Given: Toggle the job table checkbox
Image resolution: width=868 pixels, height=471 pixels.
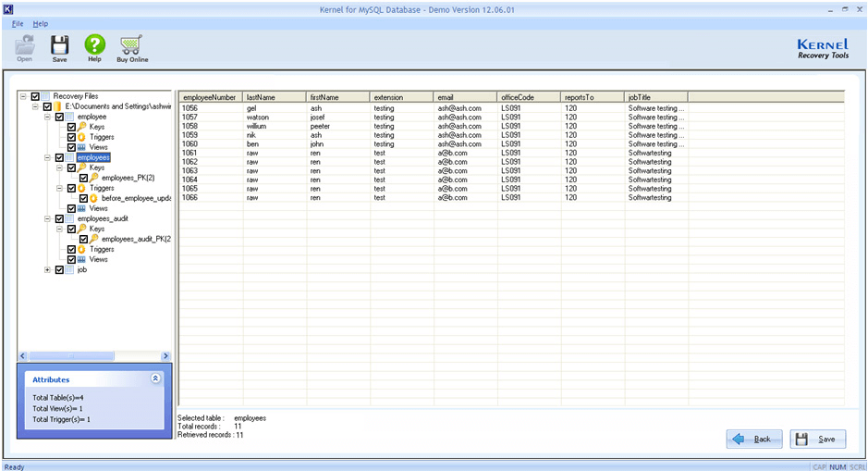Looking at the screenshot, I should tap(59, 270).
